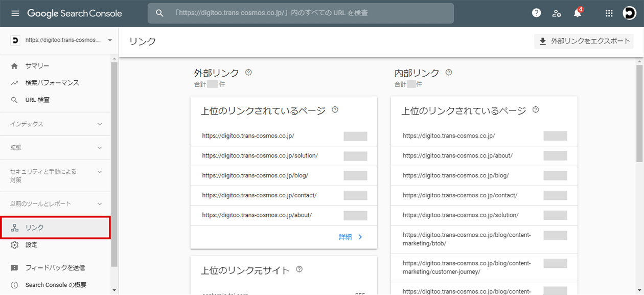Click help icon next to 外部リンク heading
The height and width of the screenshot is (295, 644).
click(x=248, y=73)
